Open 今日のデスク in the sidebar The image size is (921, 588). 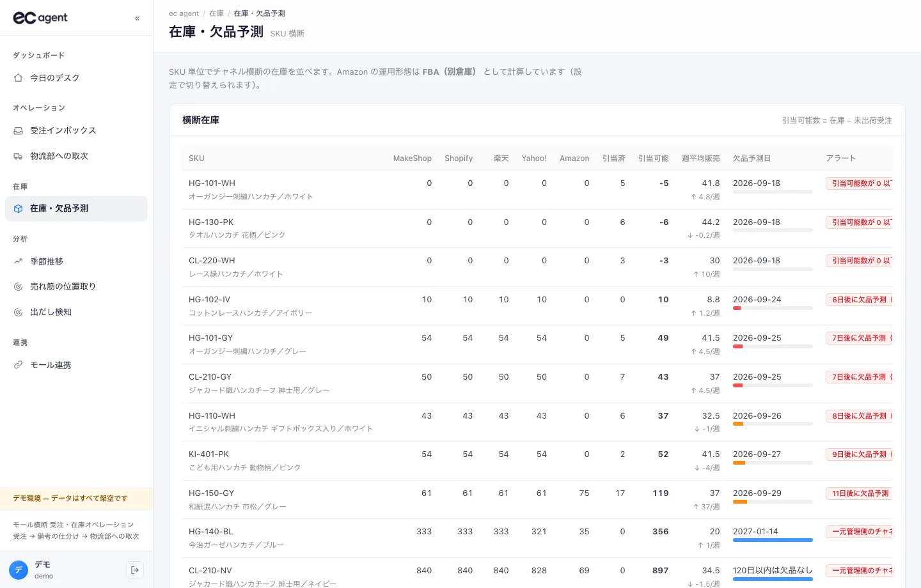pos(76,78)
